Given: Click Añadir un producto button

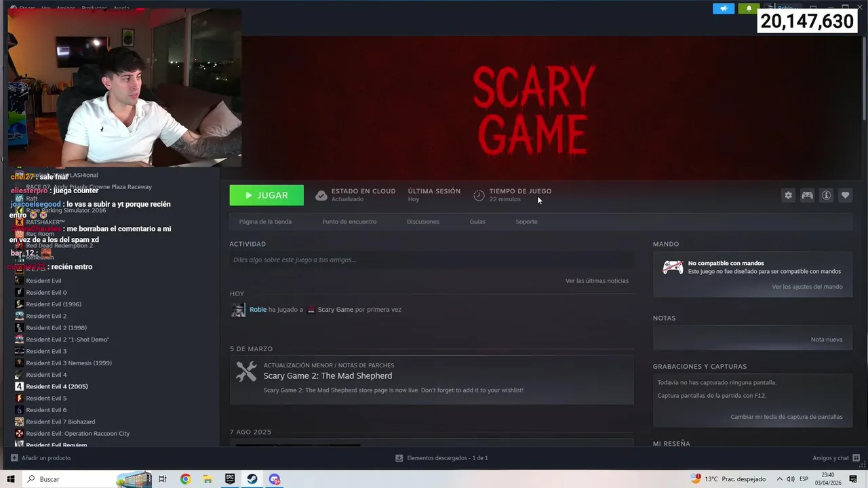Looking at the screenshot, I should [41, 458].
